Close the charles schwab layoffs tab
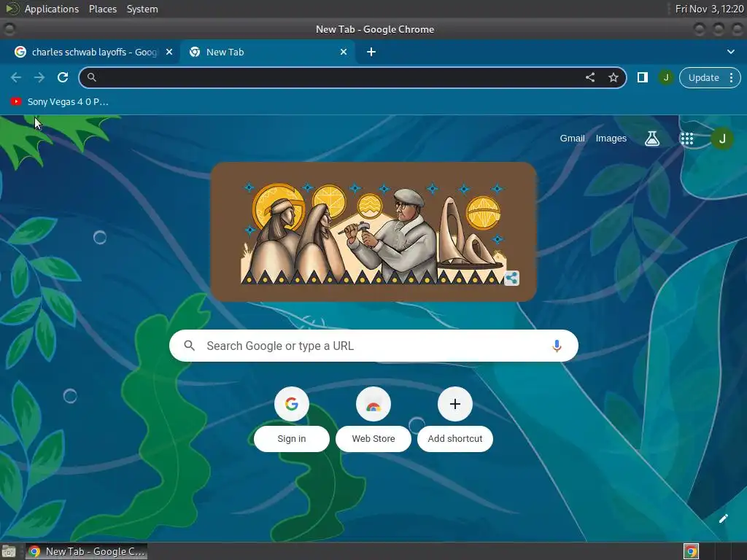The width and height of the screenshot is (747, 560). (x=169, y=52)
